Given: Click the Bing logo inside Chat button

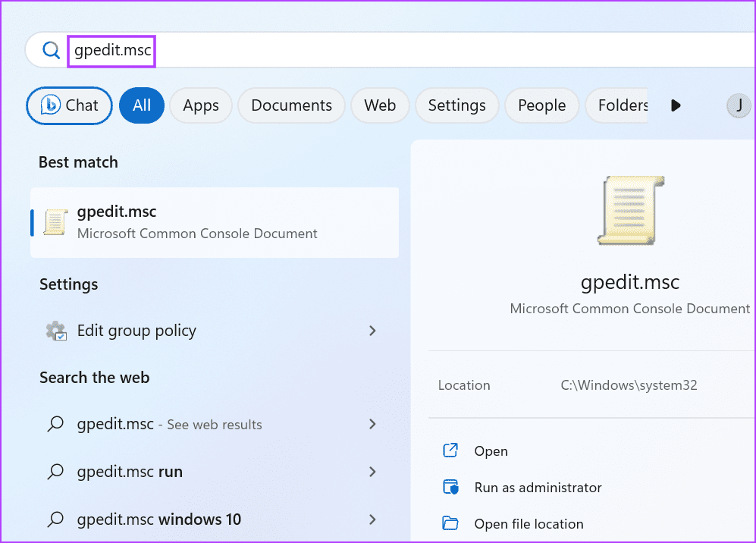Looking at the screenshot, I should point(50,105).
